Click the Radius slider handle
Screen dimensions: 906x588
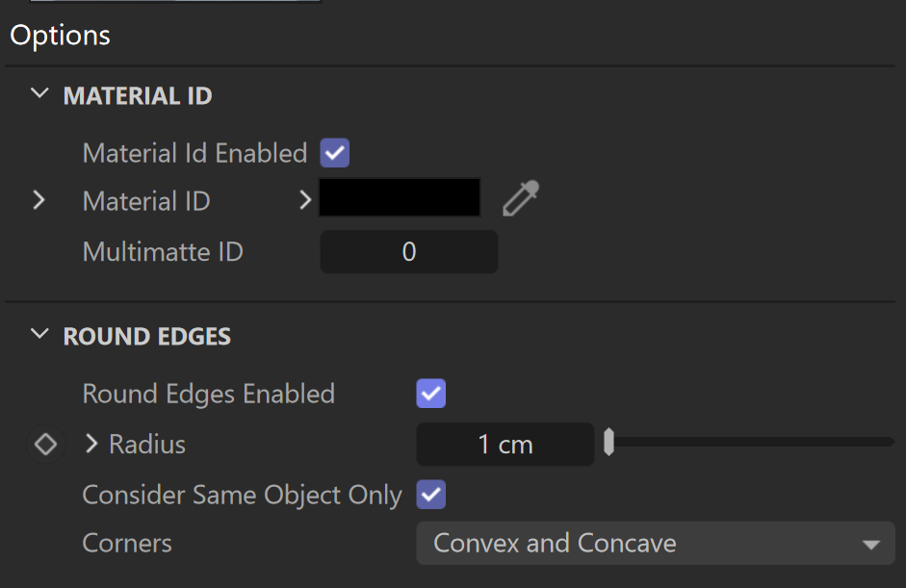click(608, 442)
